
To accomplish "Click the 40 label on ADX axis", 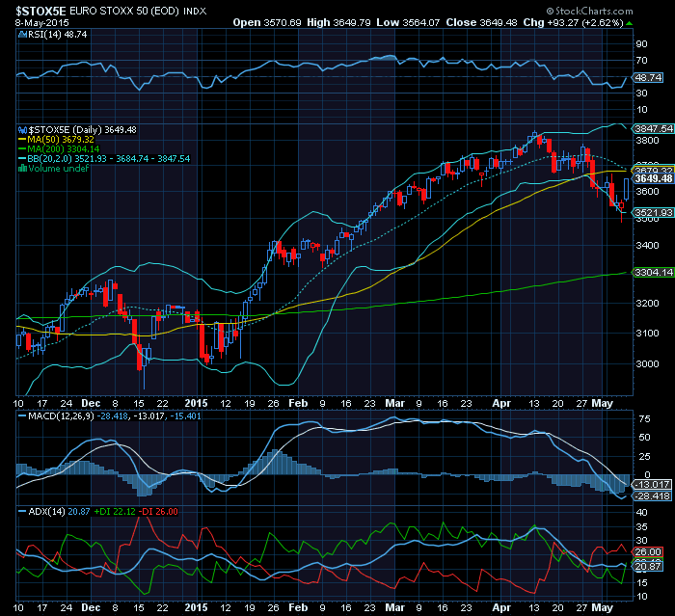I will 641,513.
